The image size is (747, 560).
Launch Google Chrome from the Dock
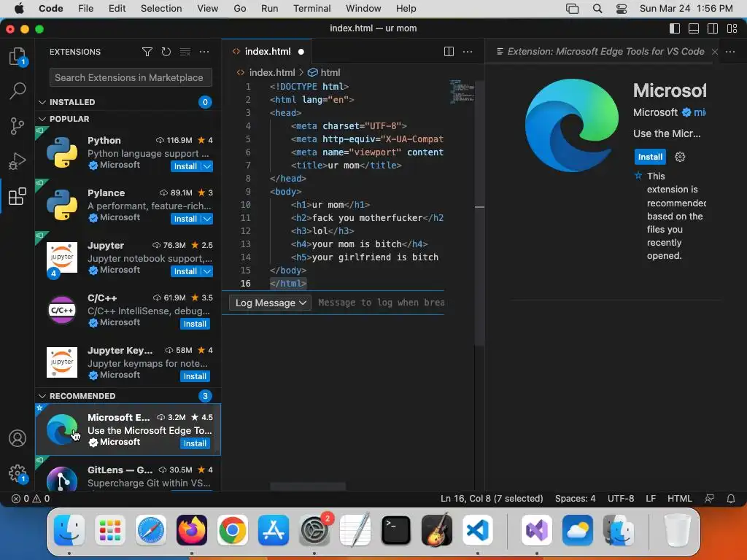233,530
